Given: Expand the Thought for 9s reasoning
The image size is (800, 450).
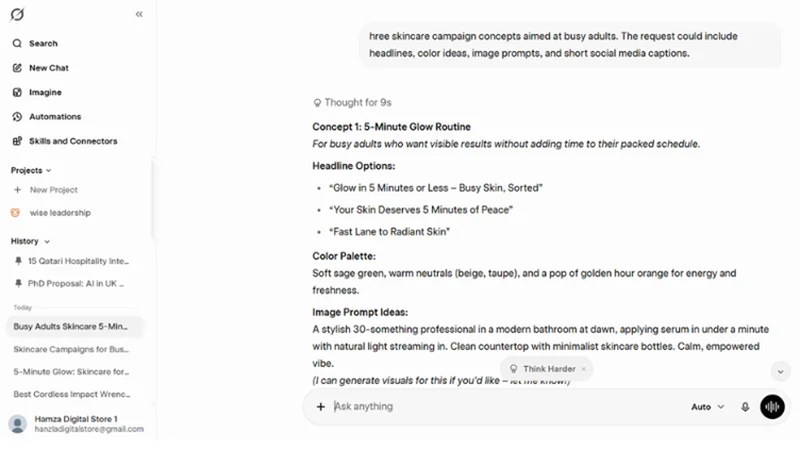Looking at the screenshot, I should 352,103.
